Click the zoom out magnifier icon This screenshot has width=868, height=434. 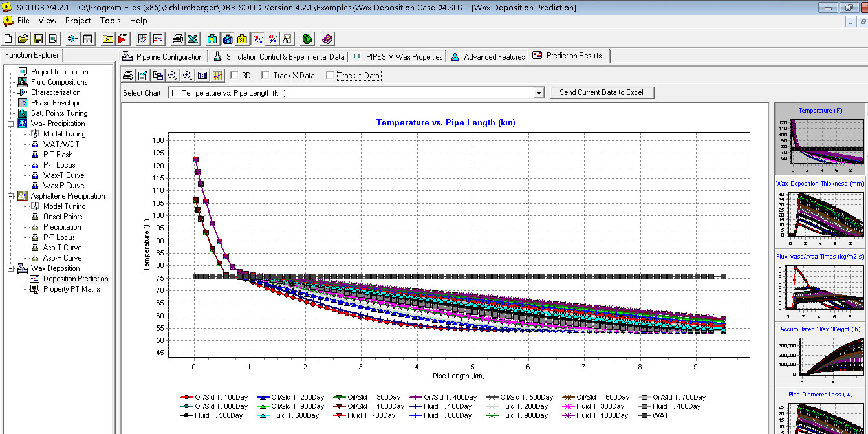pyautogui.click(x=173, y=75)
